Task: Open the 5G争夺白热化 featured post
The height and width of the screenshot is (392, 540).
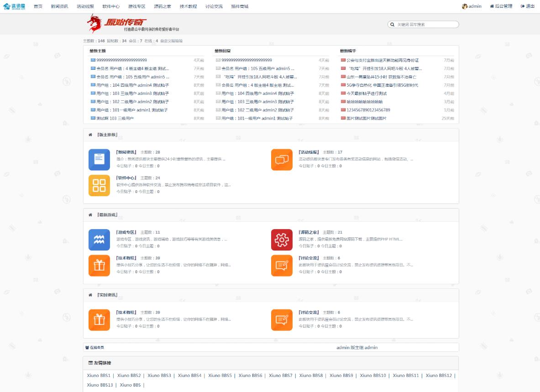Action: tap(382, 85)
